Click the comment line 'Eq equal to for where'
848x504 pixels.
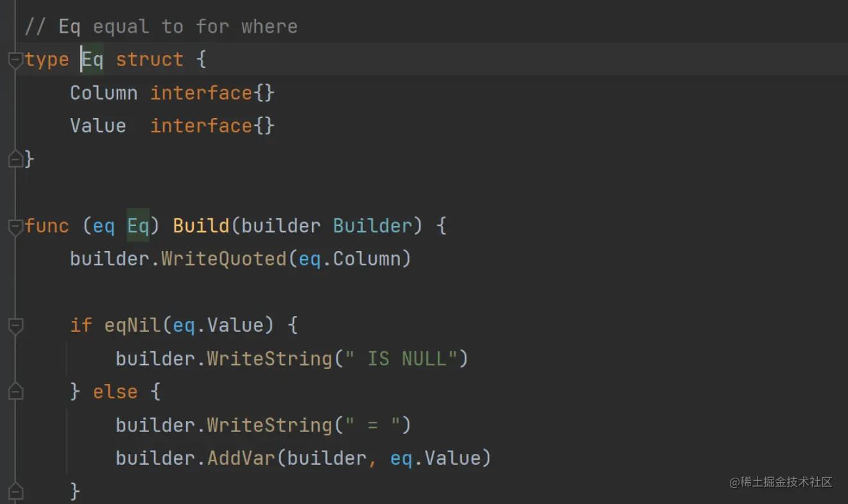coord(160,27)
